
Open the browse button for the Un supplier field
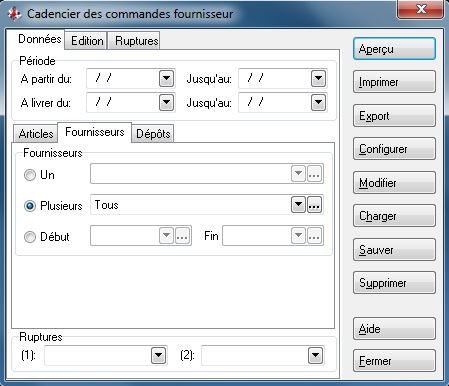click(314, 174)
